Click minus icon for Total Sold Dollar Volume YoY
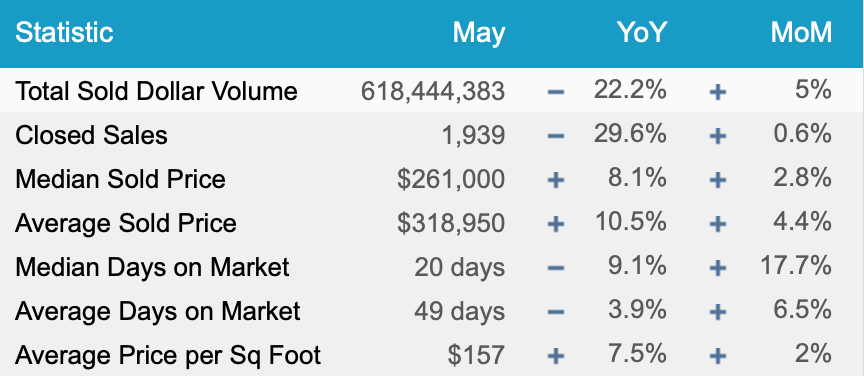The height and width of the screenshot is (376, 864). coord(556,92)
